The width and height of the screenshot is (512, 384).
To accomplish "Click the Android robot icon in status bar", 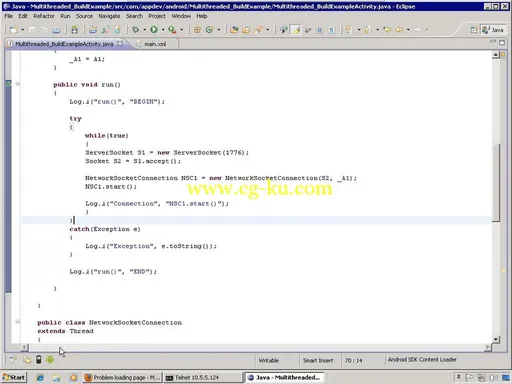I will tap(50, 360).
